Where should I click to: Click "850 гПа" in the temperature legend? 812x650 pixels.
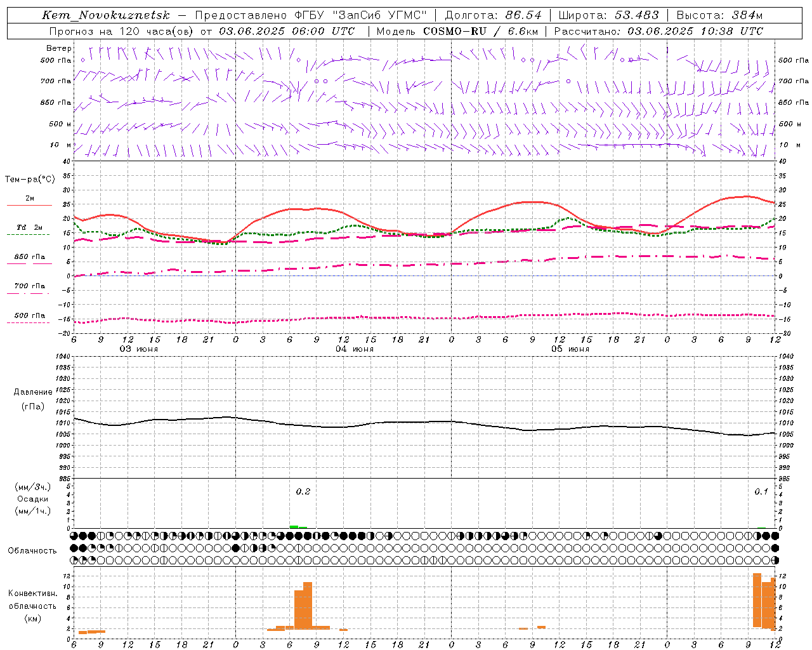tap(30, 257)
